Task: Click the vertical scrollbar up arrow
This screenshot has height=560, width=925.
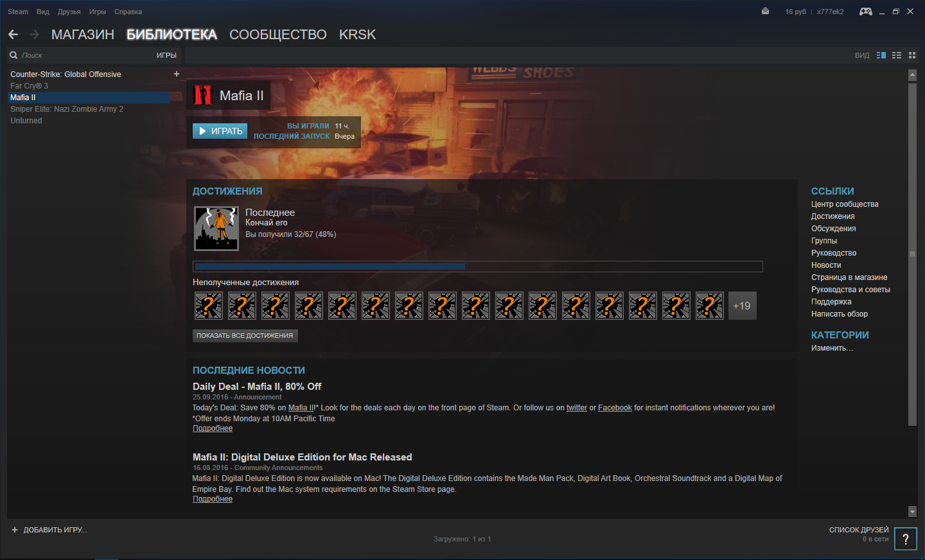Action: [x=912, y=75]
